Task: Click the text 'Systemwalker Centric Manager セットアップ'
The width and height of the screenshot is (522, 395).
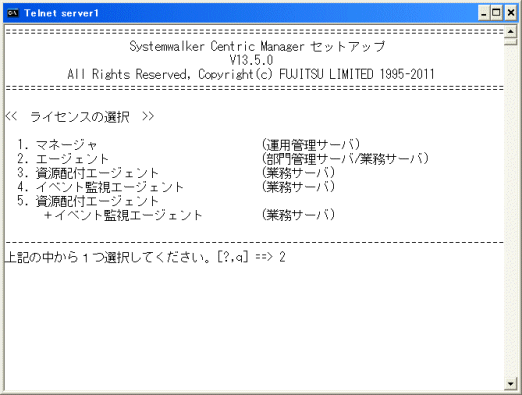Action: click(257, 46)
